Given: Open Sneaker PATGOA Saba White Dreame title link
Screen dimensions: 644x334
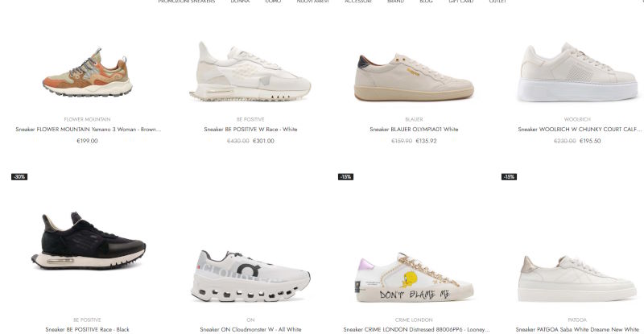Looking at the screenshot, I should (x=577, y=329).
